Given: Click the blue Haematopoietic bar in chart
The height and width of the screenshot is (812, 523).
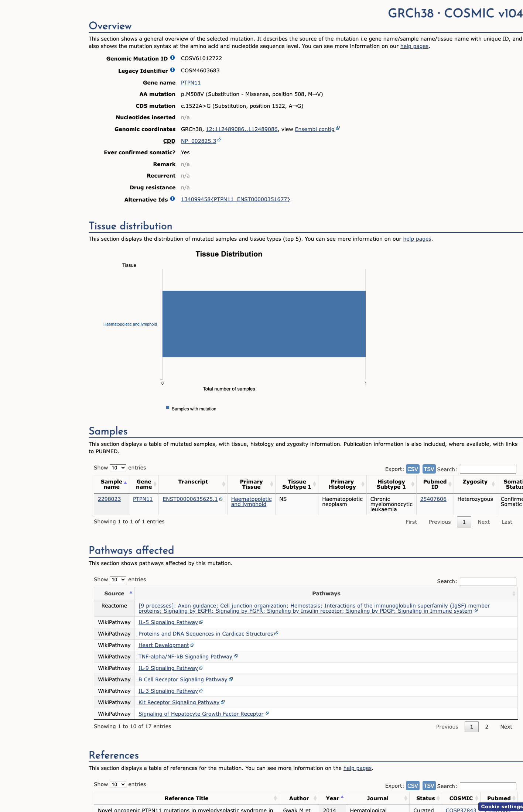Looking at the screenshot, I should click(264, 324).
